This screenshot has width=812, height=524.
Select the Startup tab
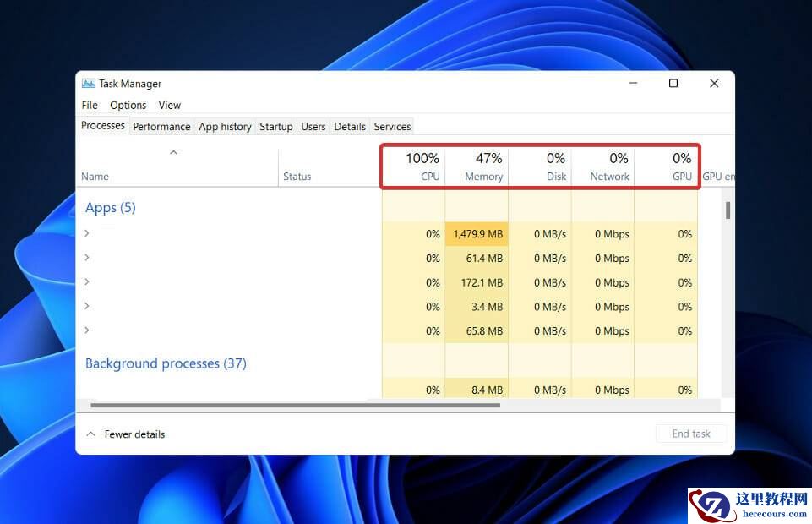[x=276, y=126]
